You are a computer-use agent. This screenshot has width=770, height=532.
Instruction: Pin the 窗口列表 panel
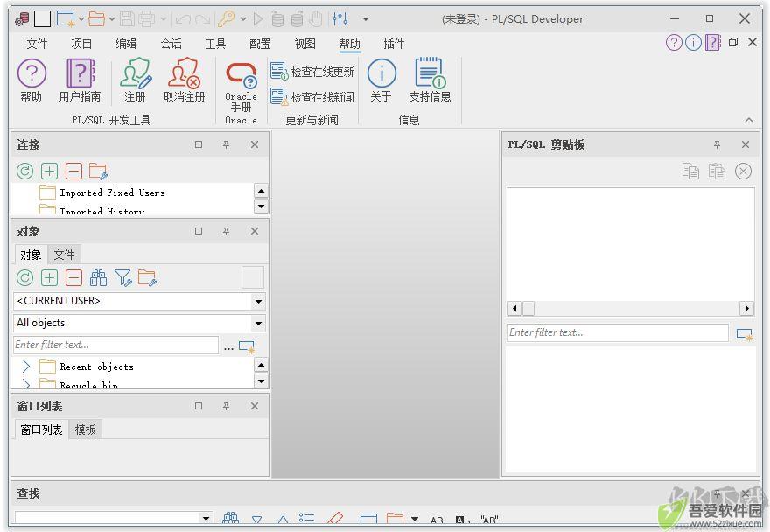226,406
